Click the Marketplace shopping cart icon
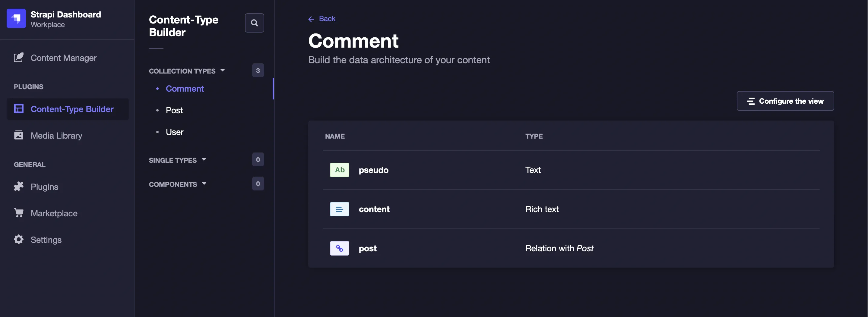The image size is (868, 317). [x=18, y=213]
